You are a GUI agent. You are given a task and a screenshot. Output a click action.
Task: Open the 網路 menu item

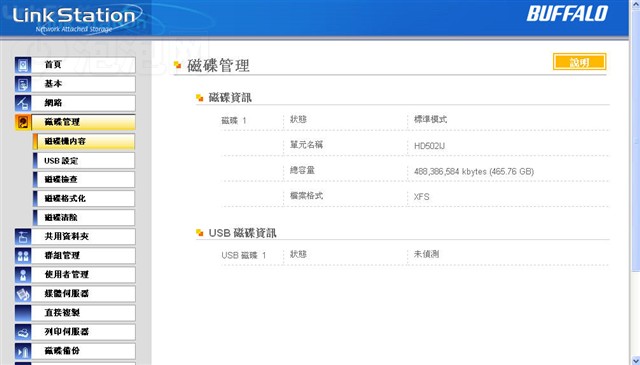pos(83,103)
